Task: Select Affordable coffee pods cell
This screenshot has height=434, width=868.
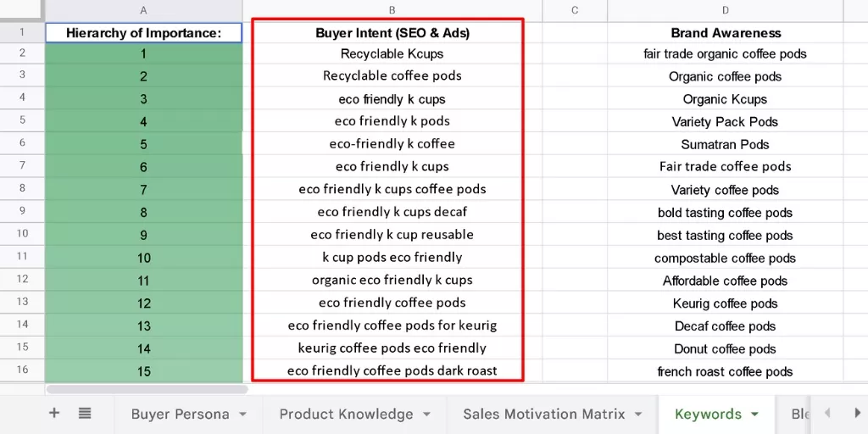Action: coord(726,281)
